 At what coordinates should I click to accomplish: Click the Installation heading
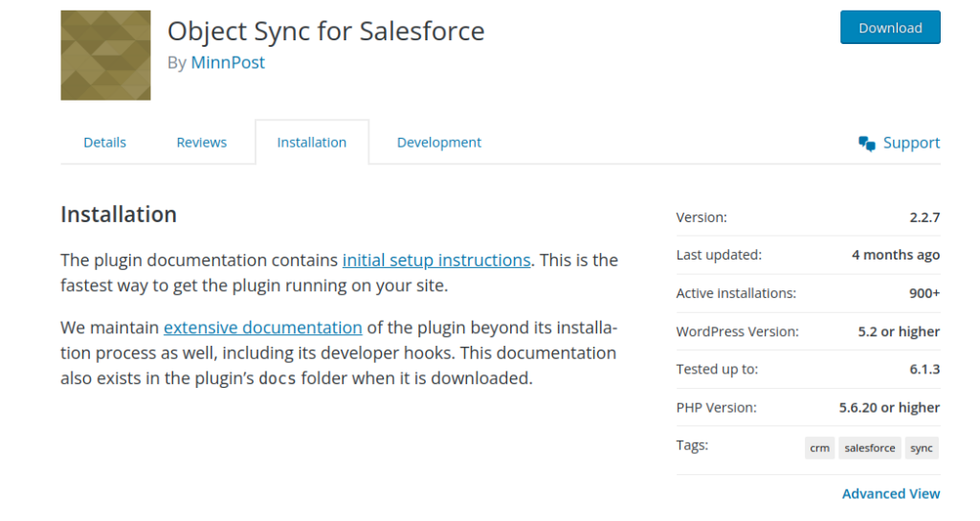119,215
